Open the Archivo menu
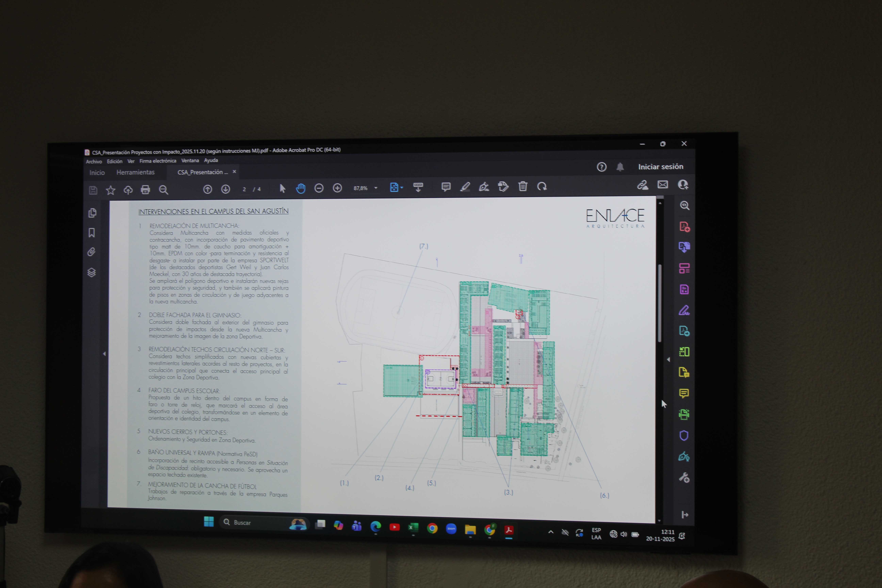Image resolution: width=882 pixels, height=588 pixels. (x=94, y=162)
